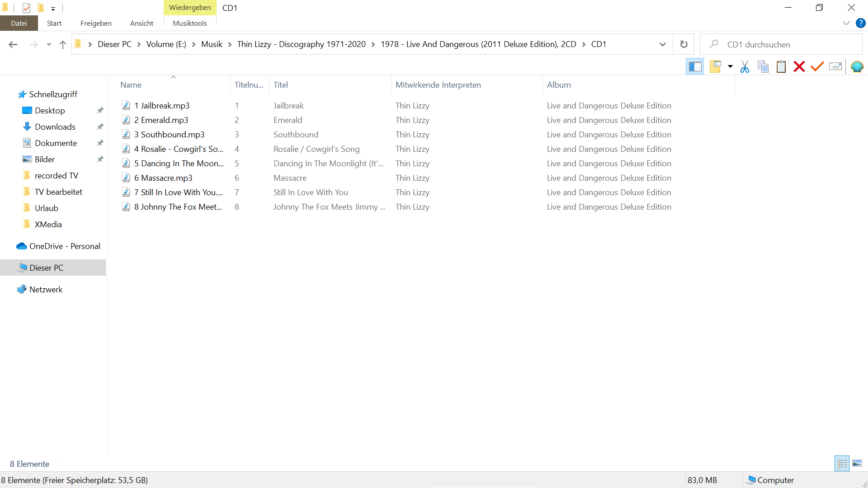Viewport: 868px width, 488px height.
Task: Click the blue help question mark icon
Action: click(x=860, y=23)
